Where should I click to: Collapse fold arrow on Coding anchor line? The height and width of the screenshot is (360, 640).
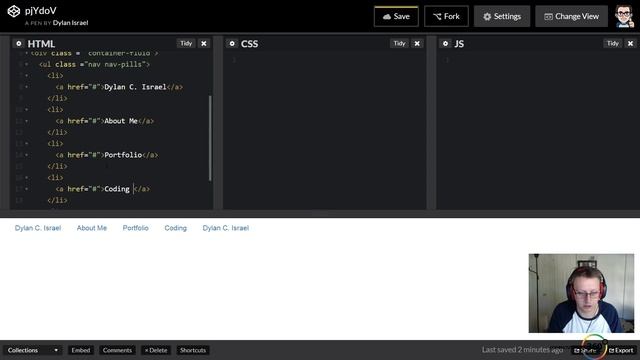[x=27, y=189]
